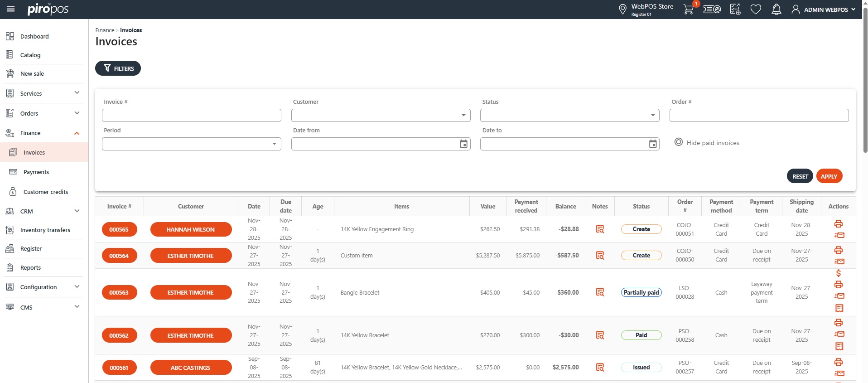Print invoice 000564

[839, 250]
